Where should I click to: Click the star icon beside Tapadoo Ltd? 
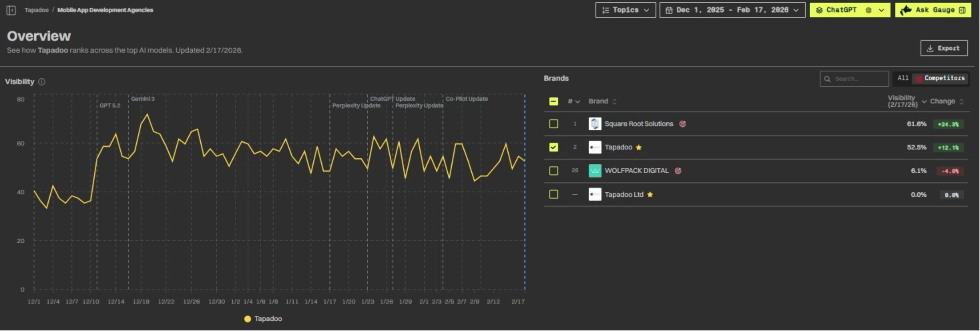[650, 195]
